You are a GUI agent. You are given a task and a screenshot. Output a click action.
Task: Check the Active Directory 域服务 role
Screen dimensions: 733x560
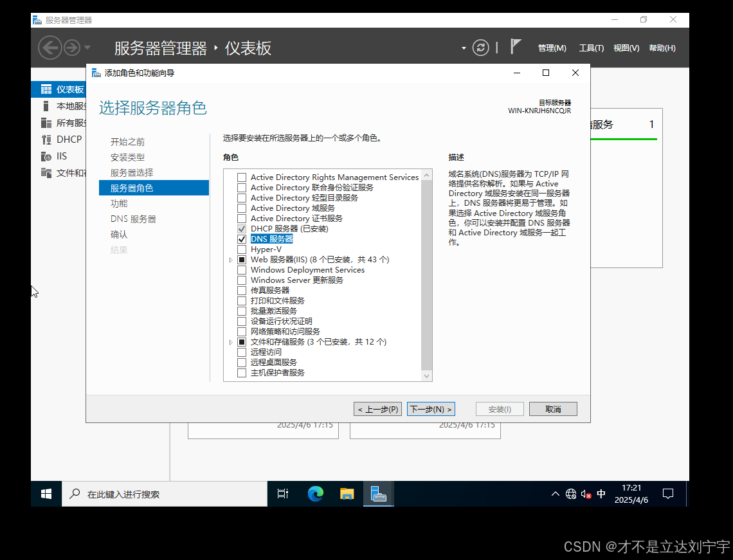(x=242, y=208)
